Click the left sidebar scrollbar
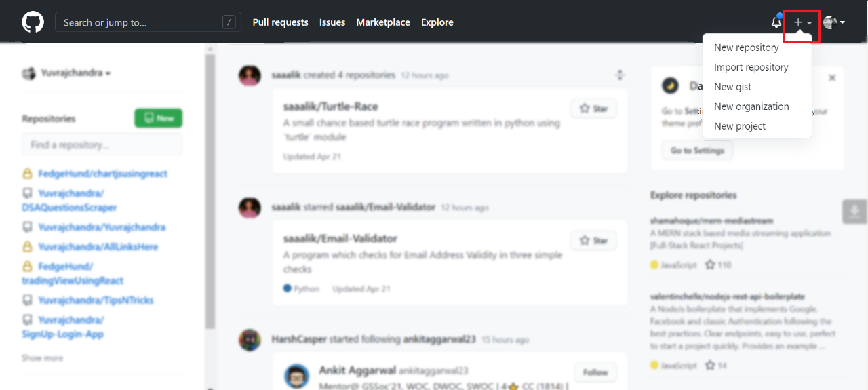Viewport: 868px width, 390px height. click(210, 203)
